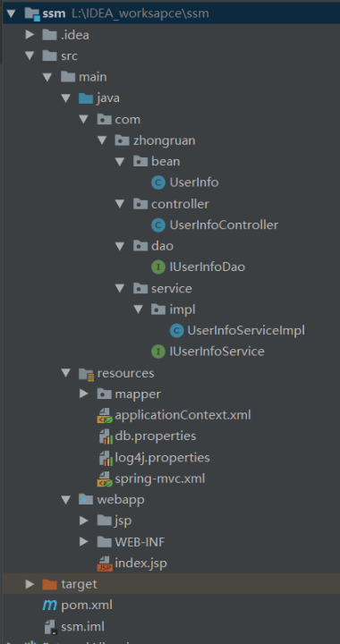
Task: Click the .idea folder icon
Action: 49,35
